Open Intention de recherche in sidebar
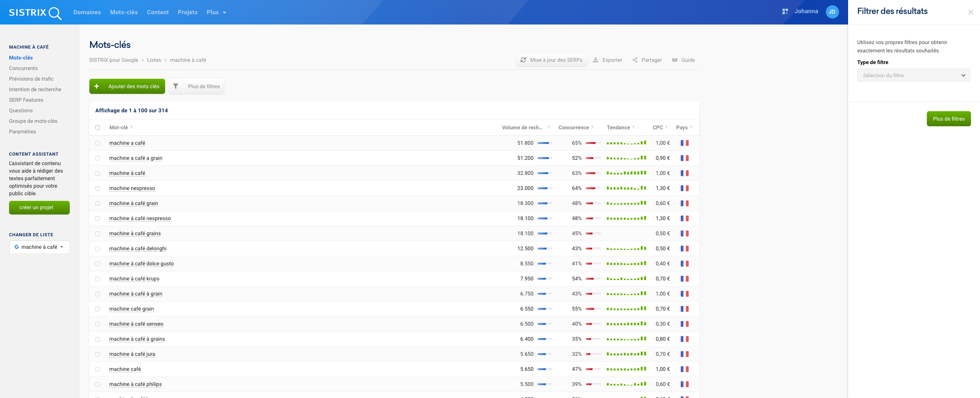980x398 pixels. (35, 89)
